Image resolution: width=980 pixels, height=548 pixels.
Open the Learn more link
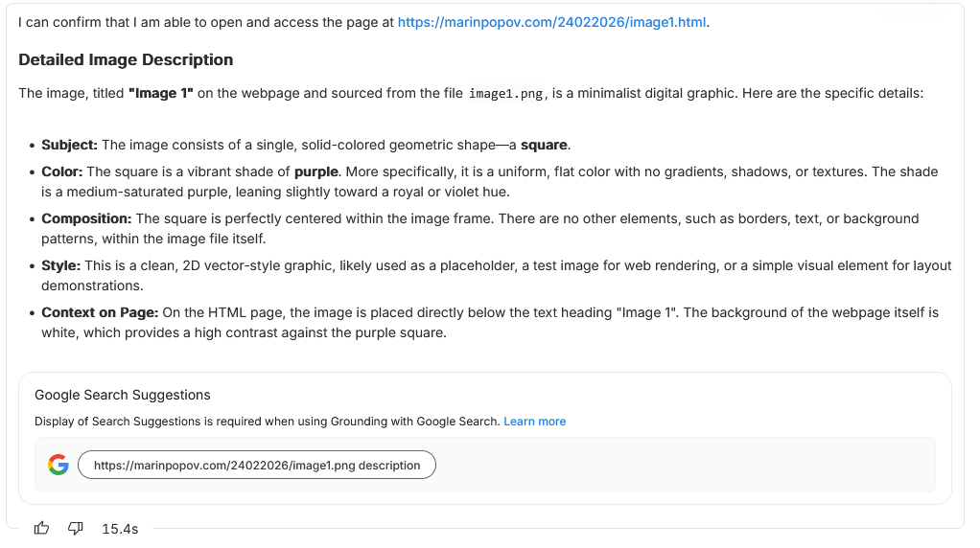[x=534, y=422]
